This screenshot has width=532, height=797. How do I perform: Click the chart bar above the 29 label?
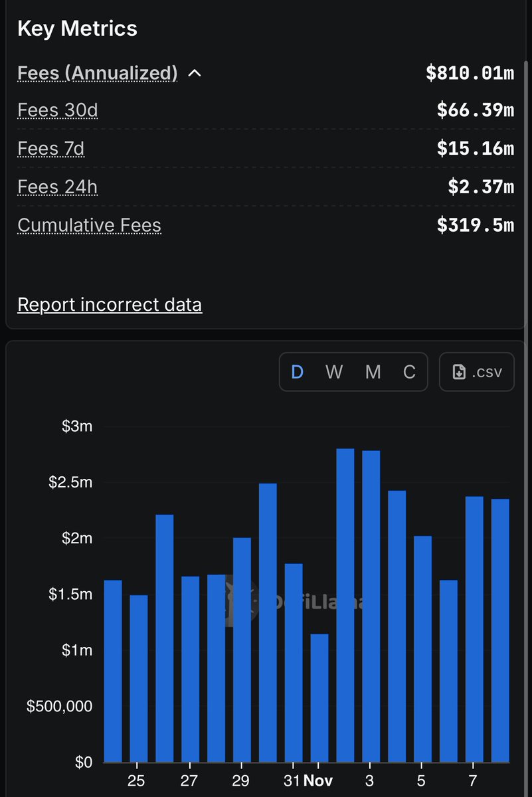(242, 650)
